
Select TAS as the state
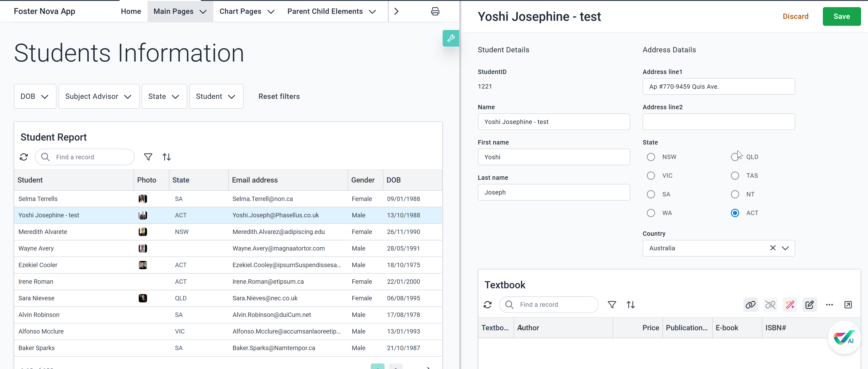pos(735,176)
